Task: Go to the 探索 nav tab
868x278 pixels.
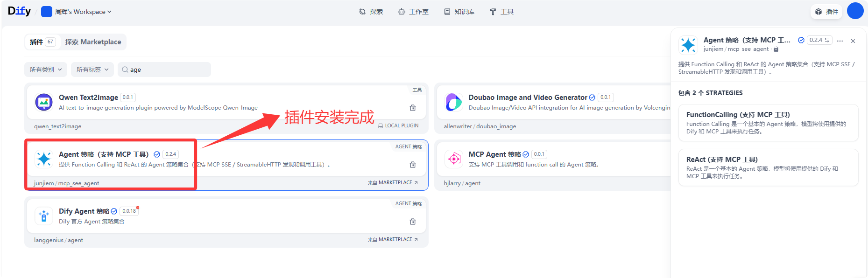Action: [x=371, y=12]
